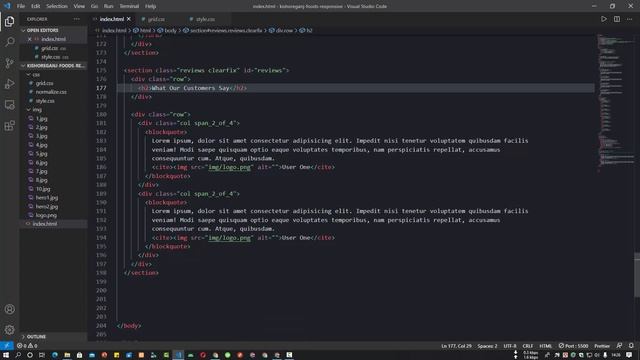The height and width of the screenshot is (360, 640).
Task: Select style.css in Open Editors
Action: click(53, 57)
